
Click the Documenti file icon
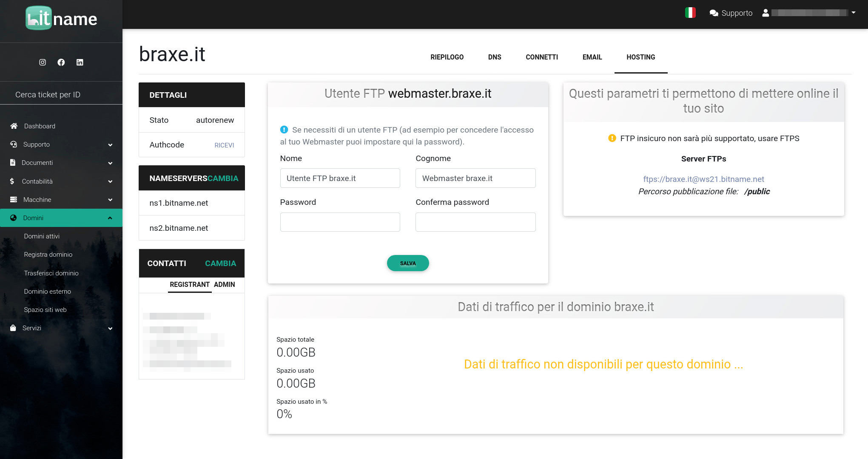[x=13, y=162]
